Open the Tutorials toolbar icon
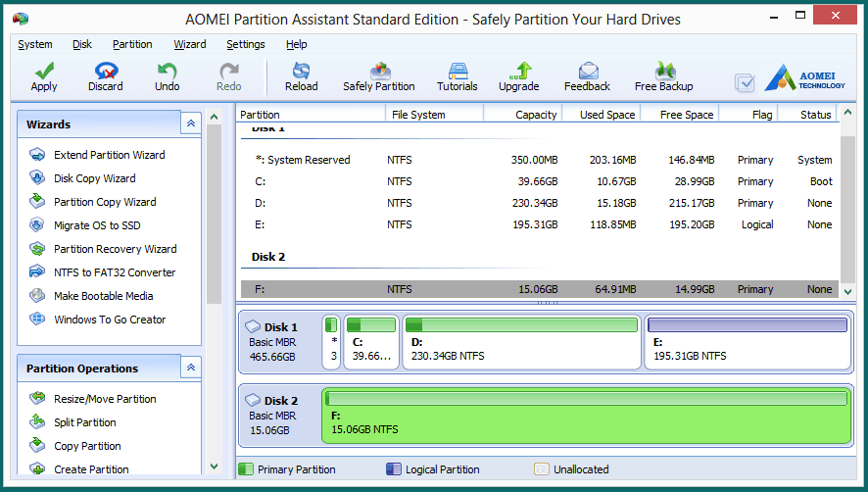This screenshot has height=492, width=868. click(x=458, y=71)
